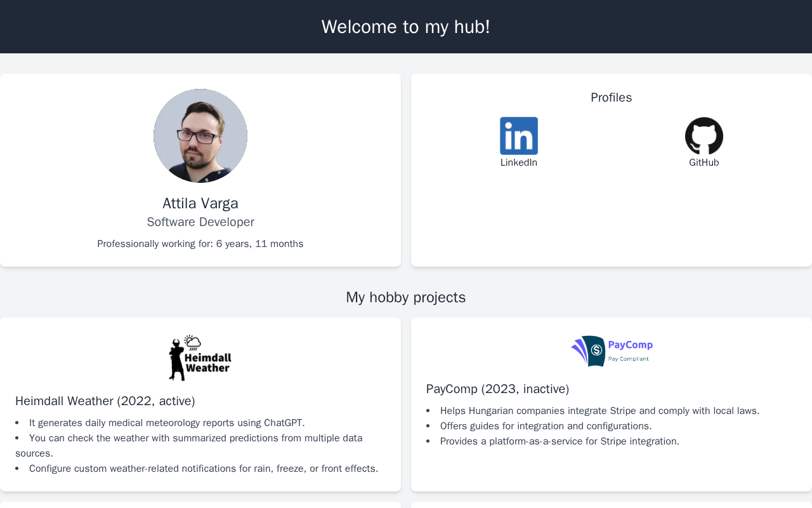
Task: Click the ChatGPT meteorology reports bullet
Action: tap(167, 423)
